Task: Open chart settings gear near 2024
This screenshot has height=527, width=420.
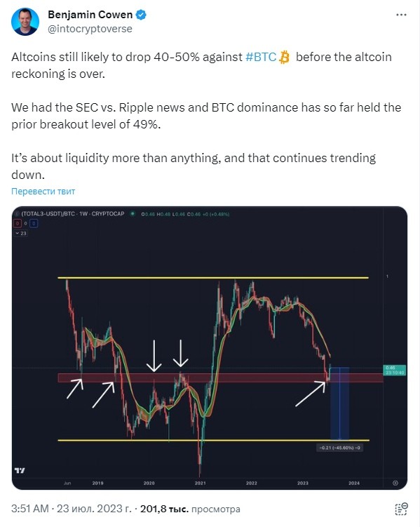Action: click(x=395, y=483)
